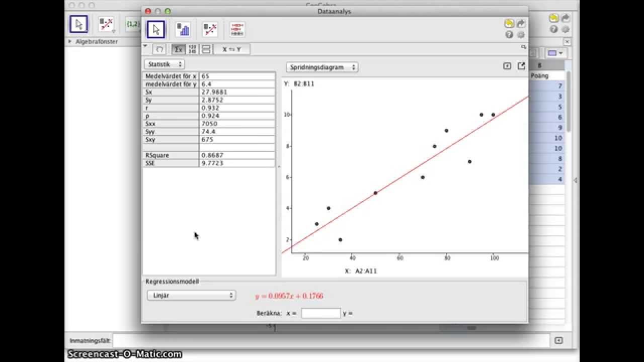644x362 pixels.
Task: Select spreadsheet cell with value 5
Action: click(547, 107)
